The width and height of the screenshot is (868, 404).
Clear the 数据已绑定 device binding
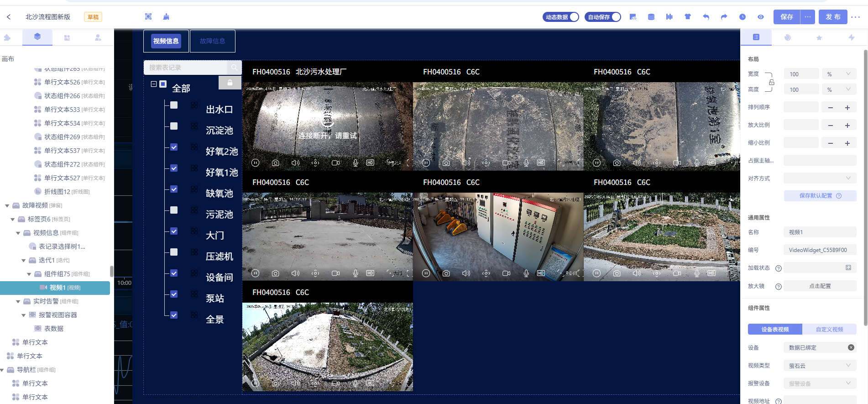851,347
